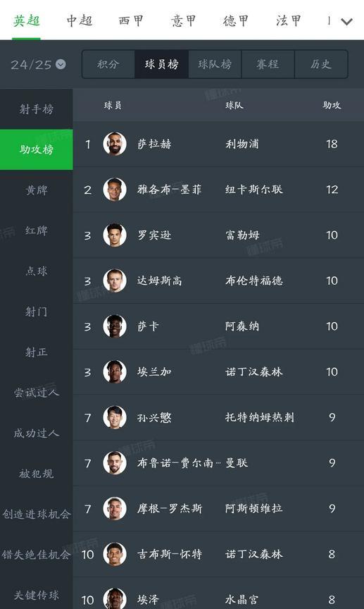Select 点球 in the sidebar
The image size is (364, 609).
[x=37, y=271]
